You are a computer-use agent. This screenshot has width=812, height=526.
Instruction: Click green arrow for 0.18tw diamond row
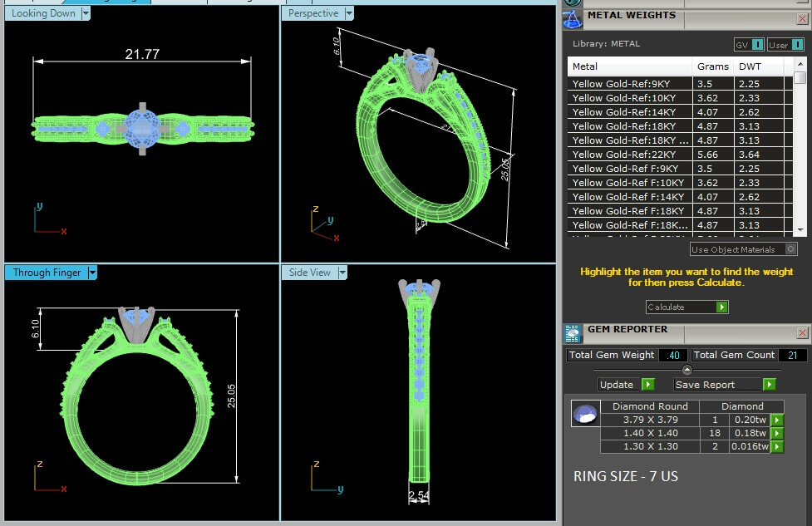(x=777, y=434)
